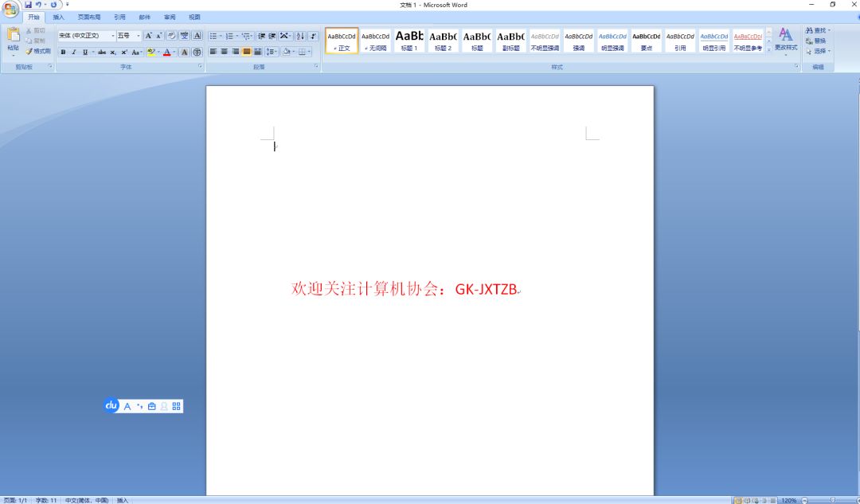Apply character shading icon
Image resolution: width=860 pixels, height=504 pixels.
pos(184,52)
